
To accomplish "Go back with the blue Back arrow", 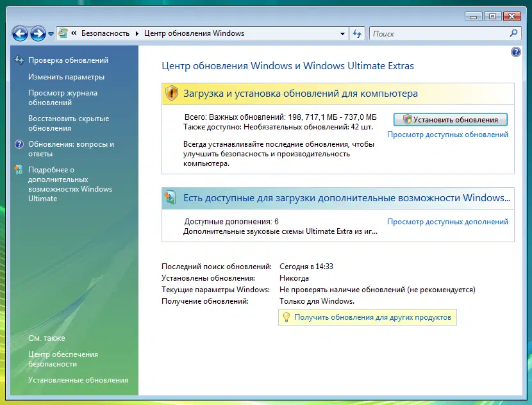I will click(20, 33).
